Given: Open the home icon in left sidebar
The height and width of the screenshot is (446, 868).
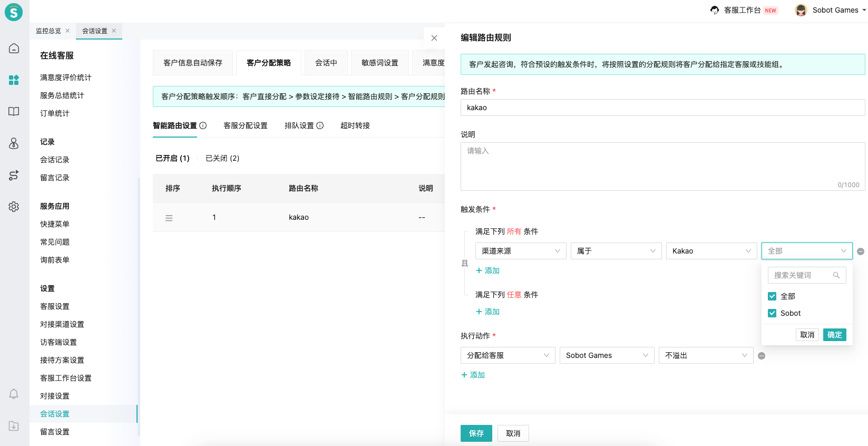Looking at the screenshot, I should 14,49.
